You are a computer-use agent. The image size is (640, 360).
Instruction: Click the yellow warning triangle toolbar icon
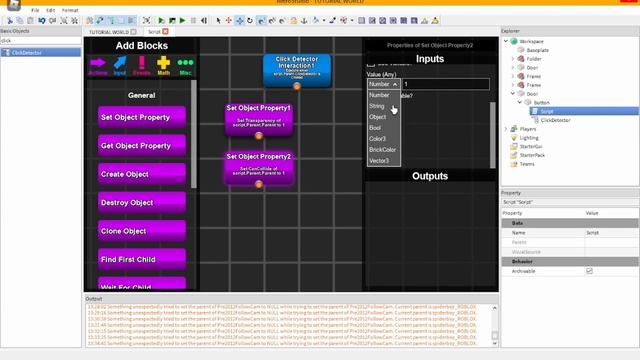(x=435, y=20)
